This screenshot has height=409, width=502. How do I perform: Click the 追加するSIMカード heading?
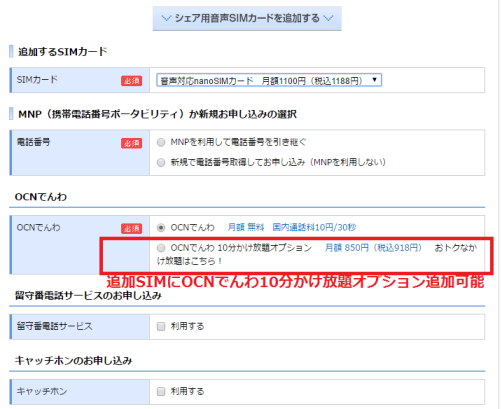(x=63, y=52)
